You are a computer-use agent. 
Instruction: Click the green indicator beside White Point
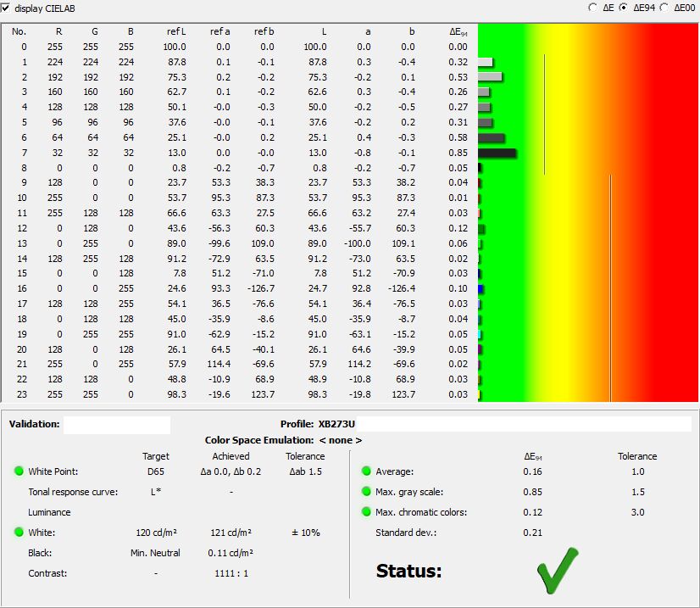click(x=19, y=471)
